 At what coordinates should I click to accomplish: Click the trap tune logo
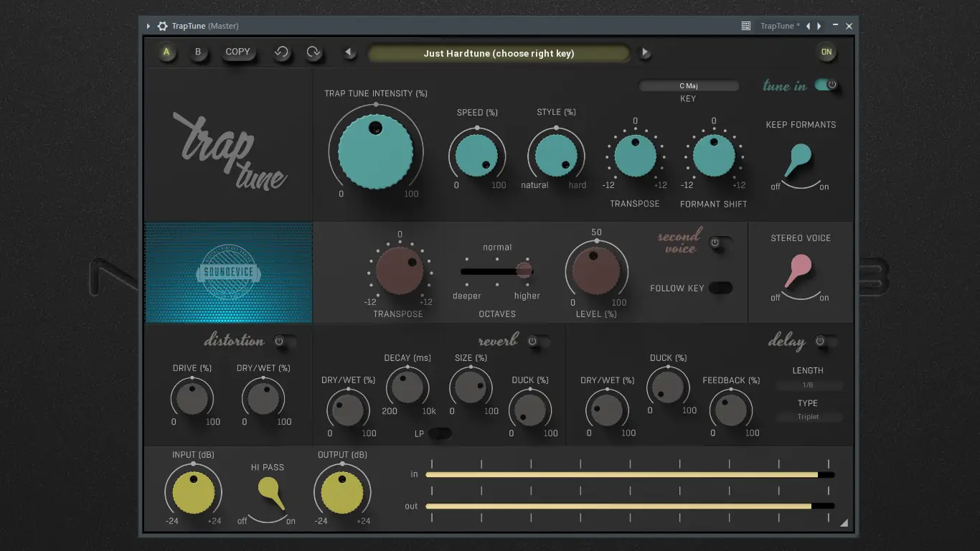tap(229, 150)
